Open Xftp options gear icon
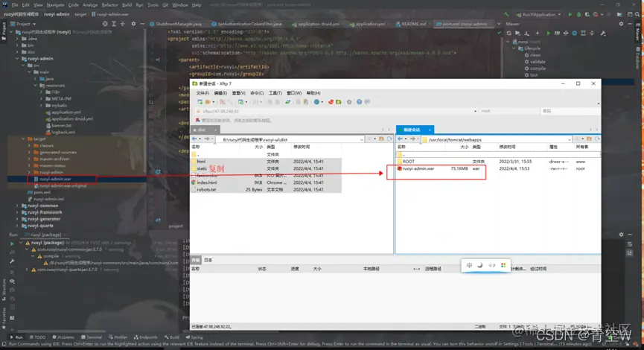 tap(349, 102)
